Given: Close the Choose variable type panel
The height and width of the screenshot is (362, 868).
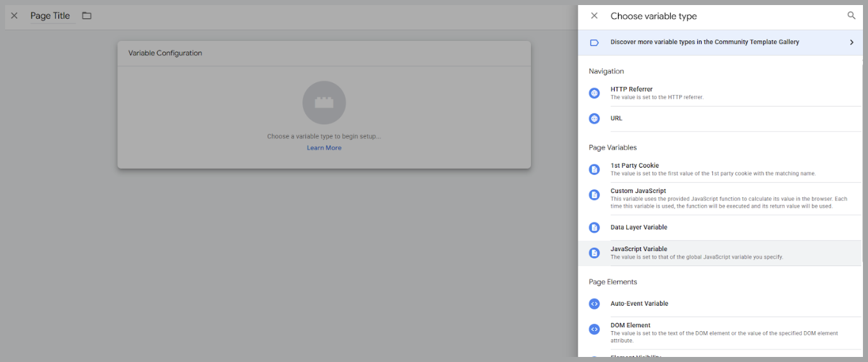Looking at the screenshot, I should point(594,16).
